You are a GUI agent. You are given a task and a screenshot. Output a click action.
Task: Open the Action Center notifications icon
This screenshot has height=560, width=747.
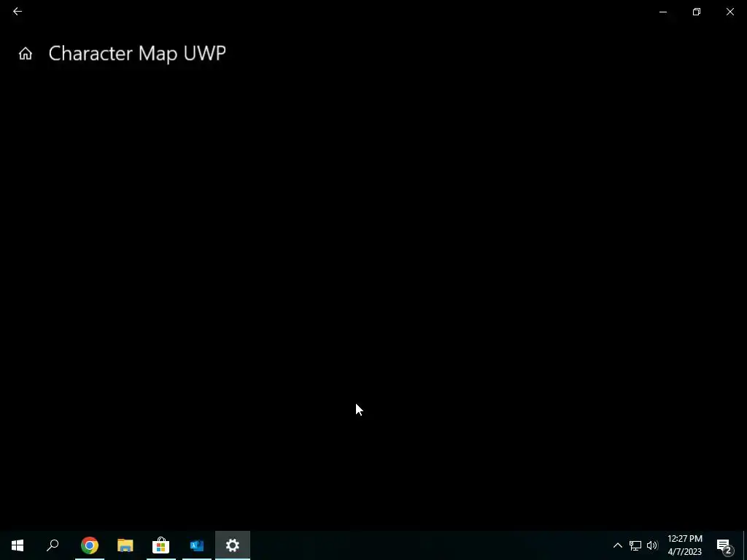(724, 545)
